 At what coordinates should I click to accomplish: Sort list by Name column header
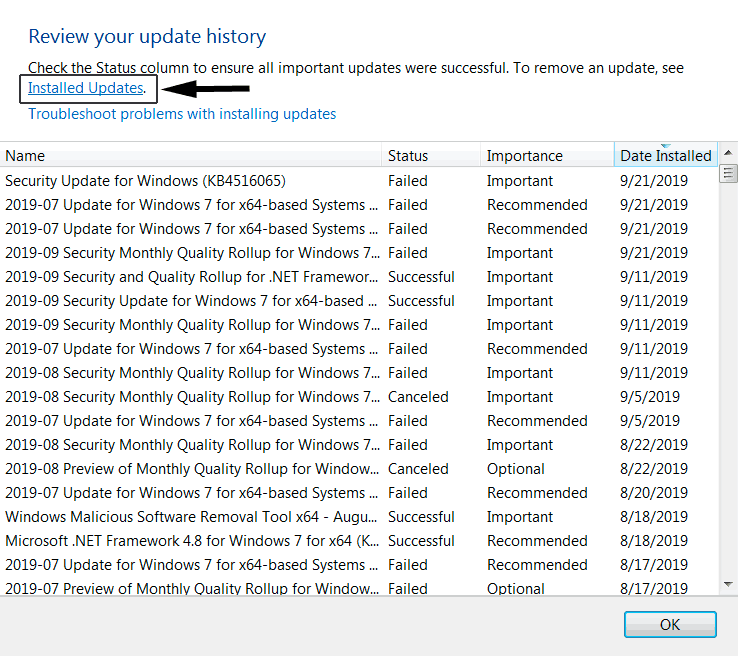pos(191,155)
